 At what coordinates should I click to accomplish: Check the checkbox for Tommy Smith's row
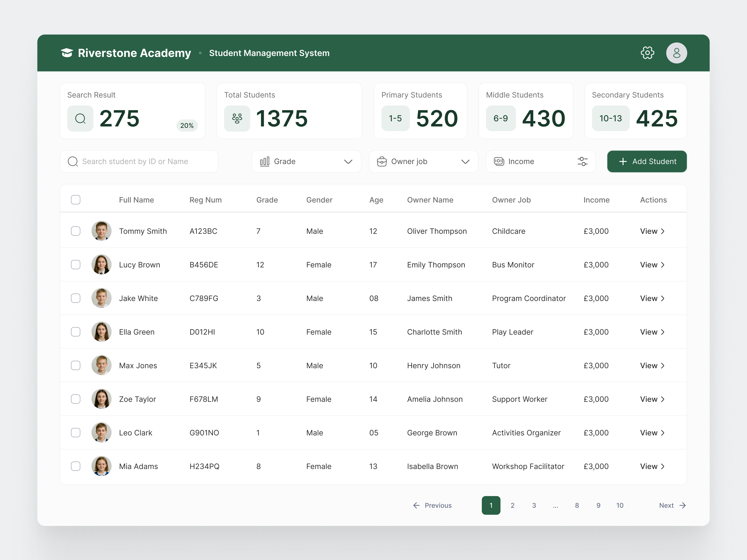coord(76,231)
